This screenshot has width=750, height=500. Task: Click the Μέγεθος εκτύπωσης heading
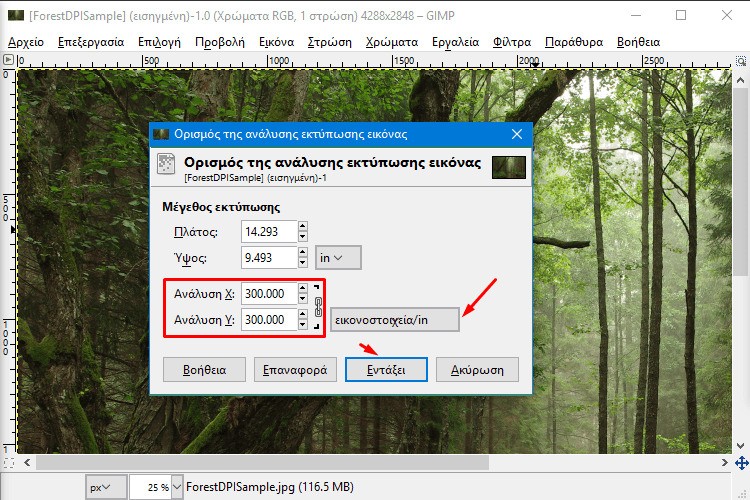coord(221,207)
